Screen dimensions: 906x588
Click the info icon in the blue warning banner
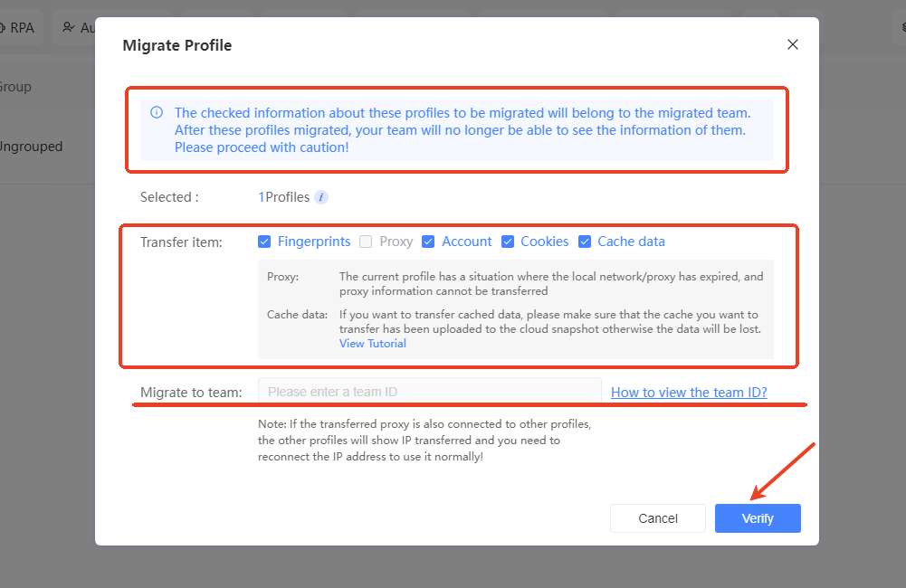pos(157,113)
